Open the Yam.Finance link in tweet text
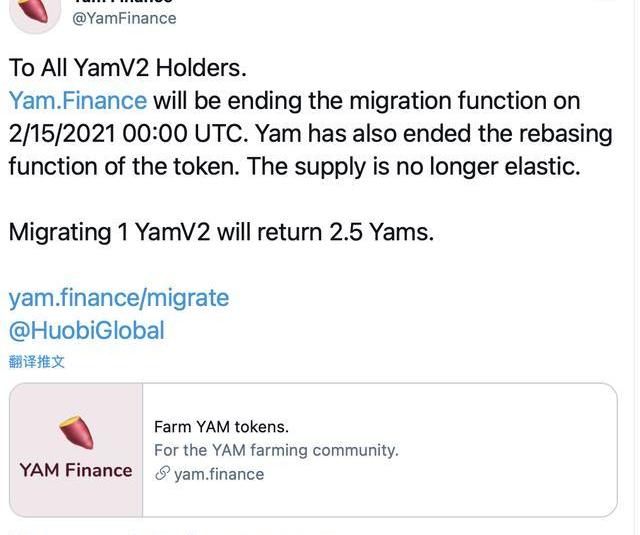Image resolution: width=640 pixels, height=535 pixels. click(x=77, y=101)
